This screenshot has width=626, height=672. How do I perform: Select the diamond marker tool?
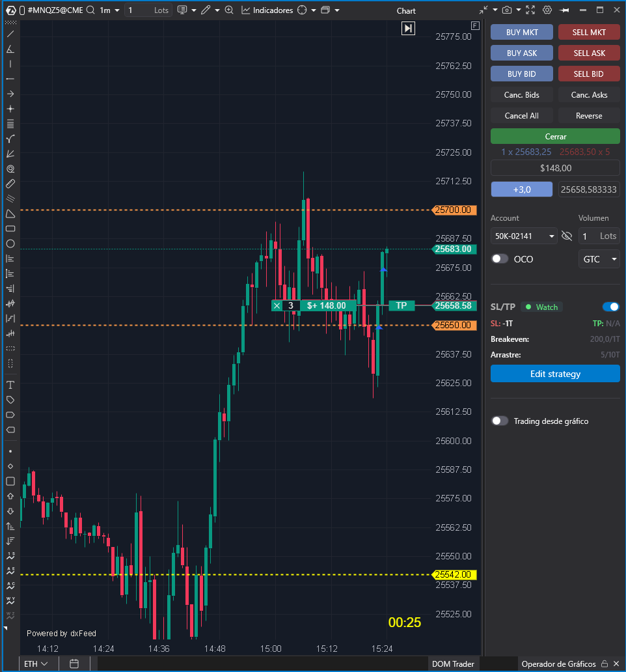click(10, 466)
